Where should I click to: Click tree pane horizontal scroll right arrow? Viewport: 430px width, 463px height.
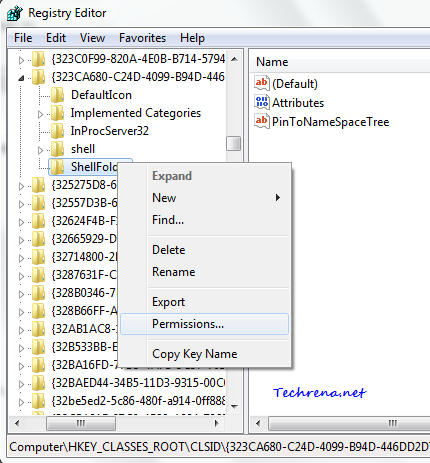[x=217, y=424]
